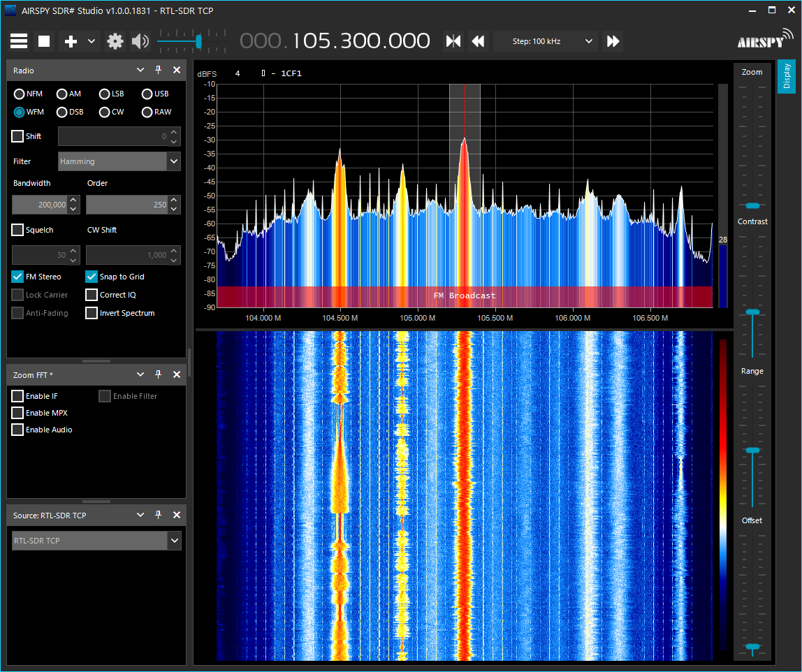Viewport: 802px width, 672px height.
Task: Select NFM demodulation mode
Action: (28, 94)
